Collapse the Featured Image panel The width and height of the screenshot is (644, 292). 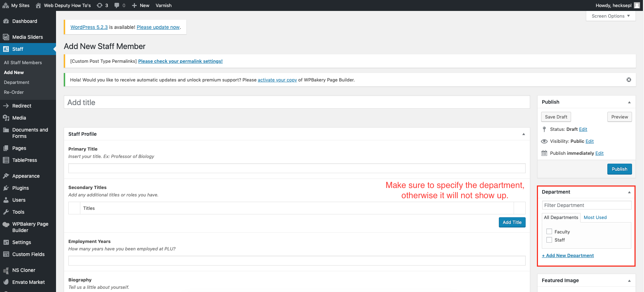(629, 281)
